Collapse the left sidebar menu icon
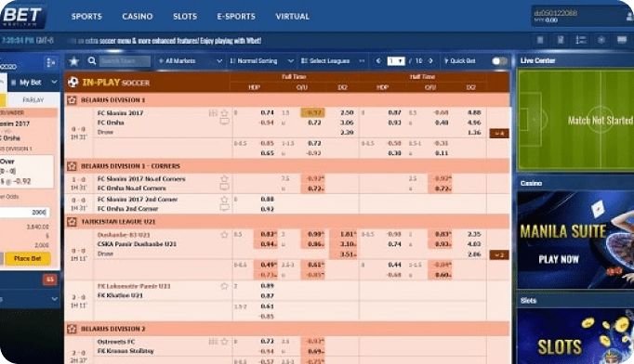The width and height of the screenshot is (634, 364). coord(50,62)
